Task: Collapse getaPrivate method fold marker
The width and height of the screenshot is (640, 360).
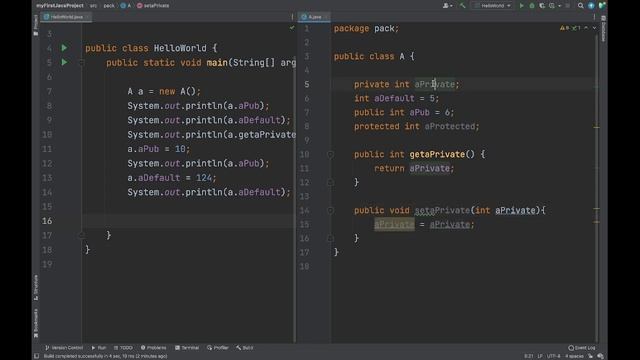Action: [x=331, y=154]
